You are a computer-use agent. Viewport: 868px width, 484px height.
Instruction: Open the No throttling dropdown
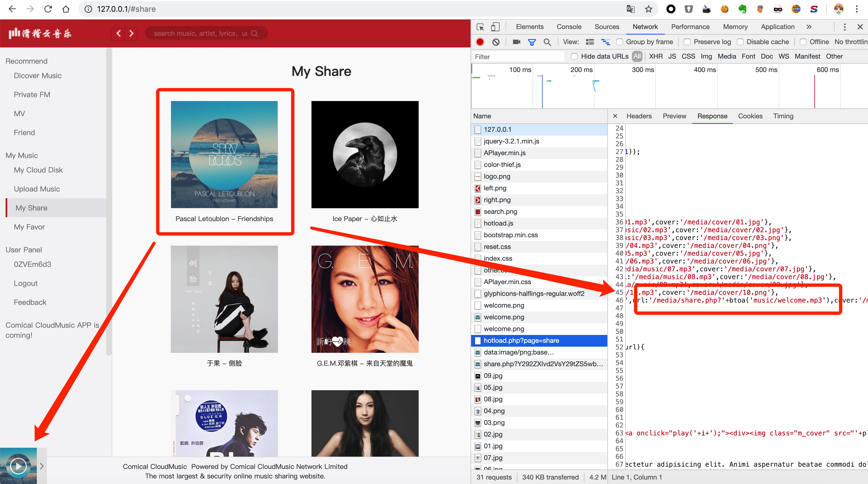coord(851,42)
